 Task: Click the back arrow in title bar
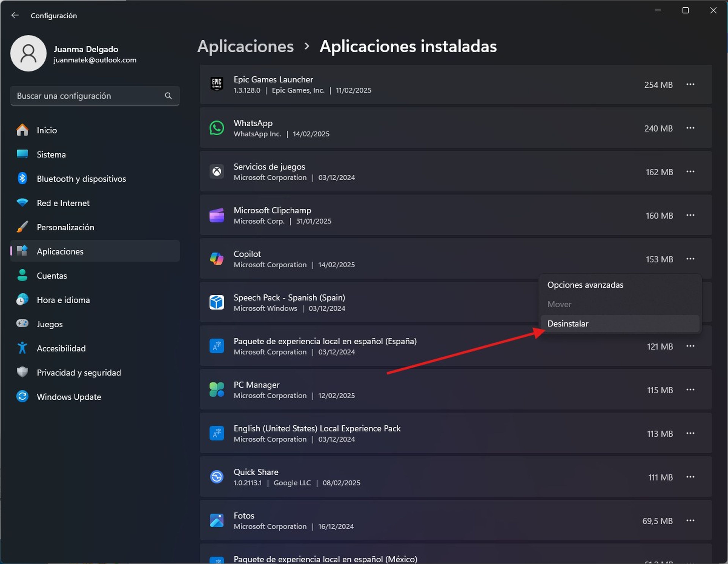tap(15, 15)
